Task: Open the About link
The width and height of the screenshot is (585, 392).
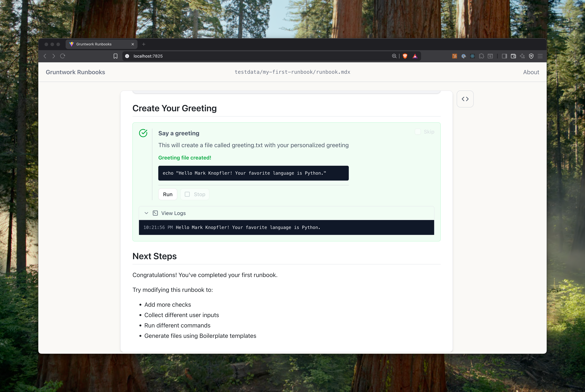Action: (531, 72)
